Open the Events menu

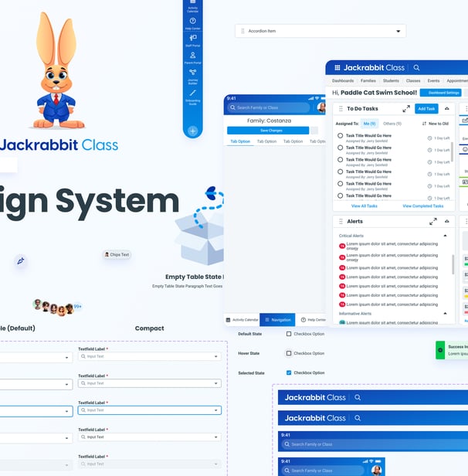pos(433,80)
